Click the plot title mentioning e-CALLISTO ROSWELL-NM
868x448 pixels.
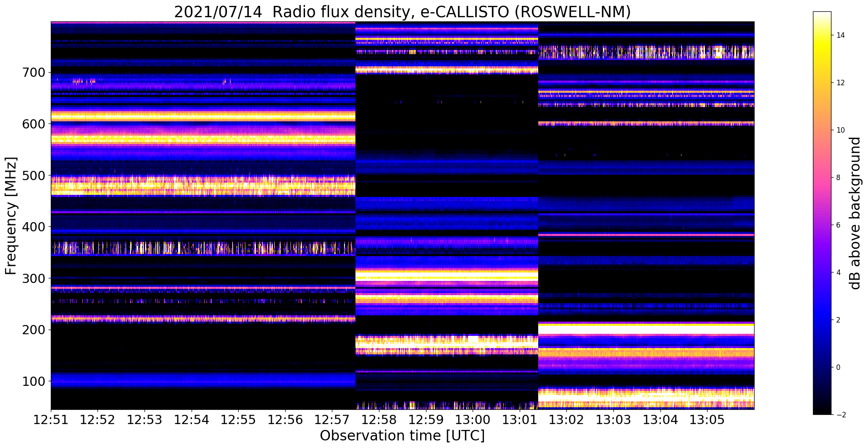402,12
